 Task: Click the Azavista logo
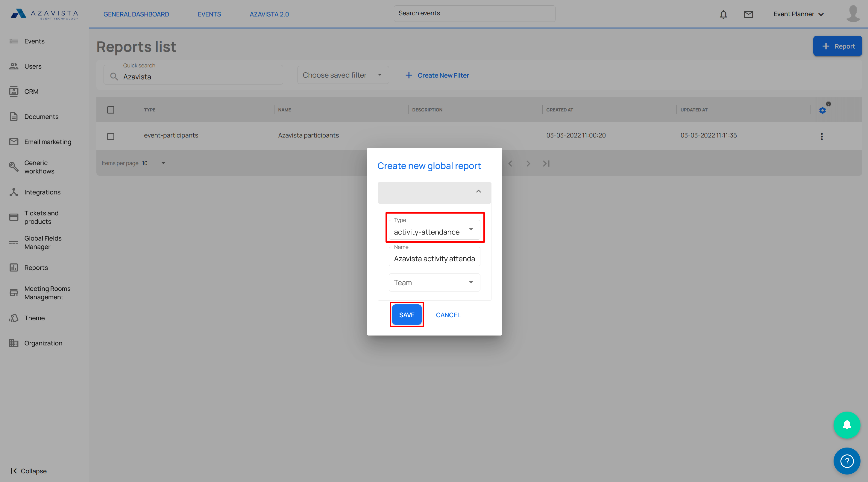(45, 14)
